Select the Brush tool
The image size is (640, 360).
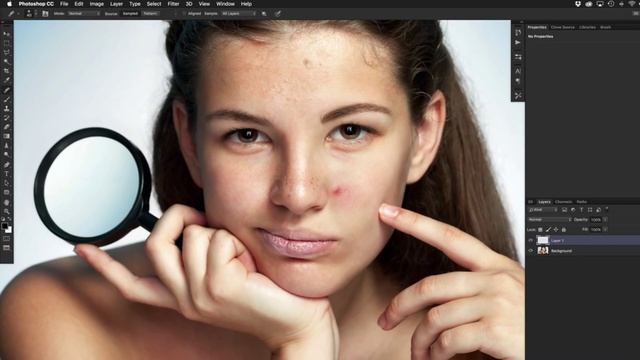point(7,99)
